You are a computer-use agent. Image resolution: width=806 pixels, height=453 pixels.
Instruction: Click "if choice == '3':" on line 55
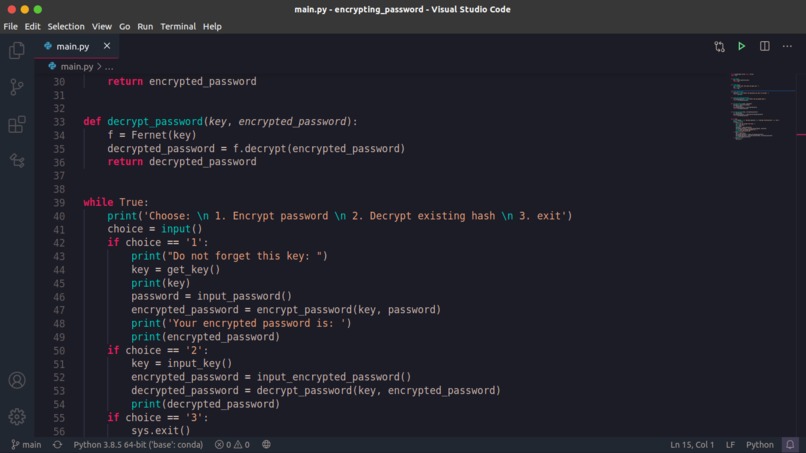158,417
